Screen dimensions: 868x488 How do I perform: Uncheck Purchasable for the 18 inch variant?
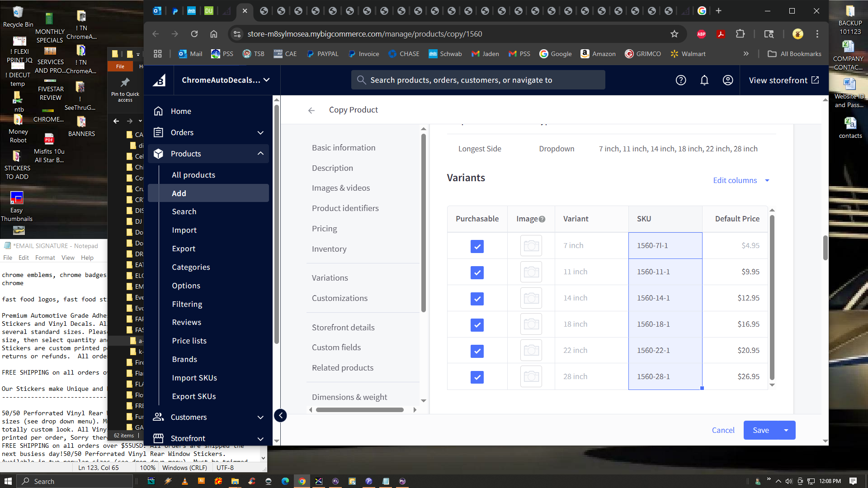coord(477,325)
